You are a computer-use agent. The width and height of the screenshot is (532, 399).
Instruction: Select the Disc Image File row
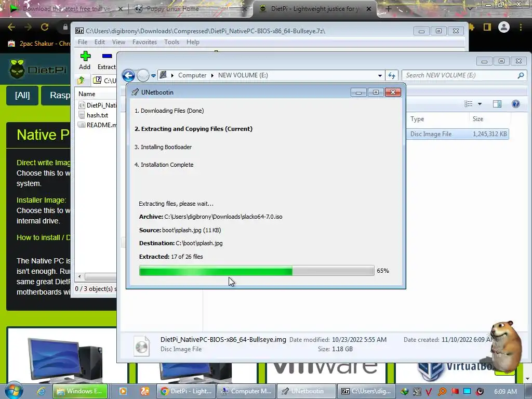pyautogui.click(x=458, y=134)
